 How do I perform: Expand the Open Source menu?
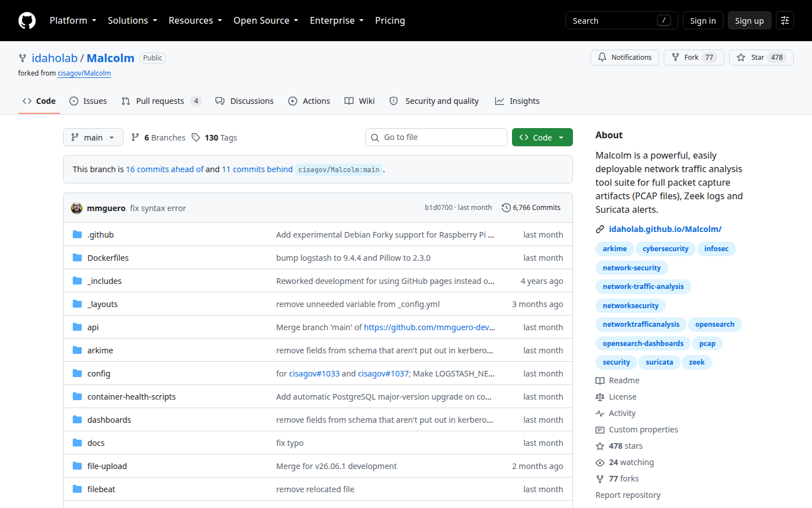(266, 20)
